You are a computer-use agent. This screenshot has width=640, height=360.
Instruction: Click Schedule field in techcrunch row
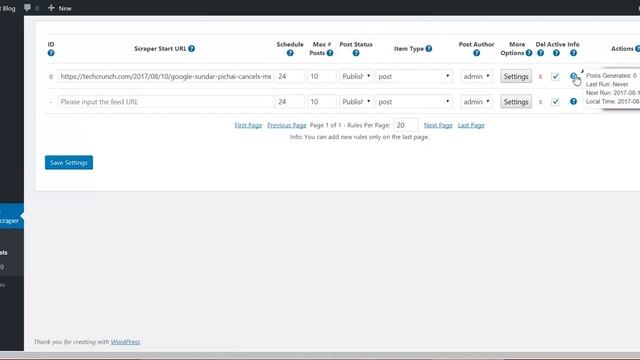click(290, 76)
